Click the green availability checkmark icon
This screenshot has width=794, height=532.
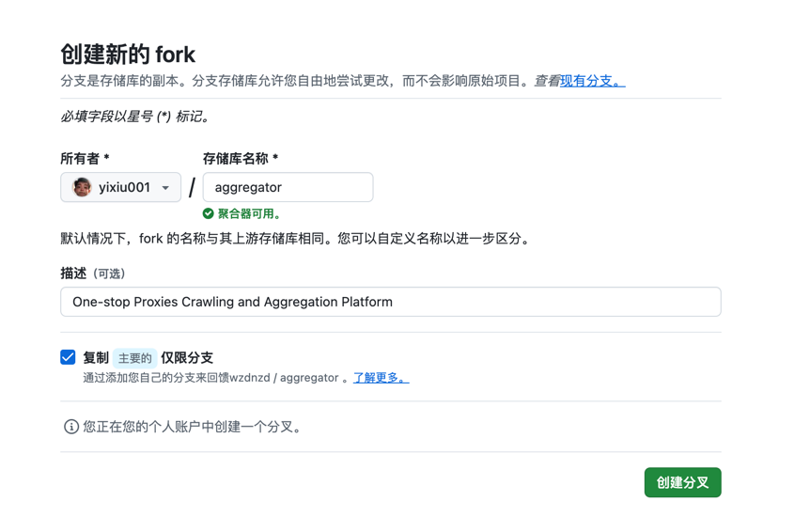coord(209,213)
